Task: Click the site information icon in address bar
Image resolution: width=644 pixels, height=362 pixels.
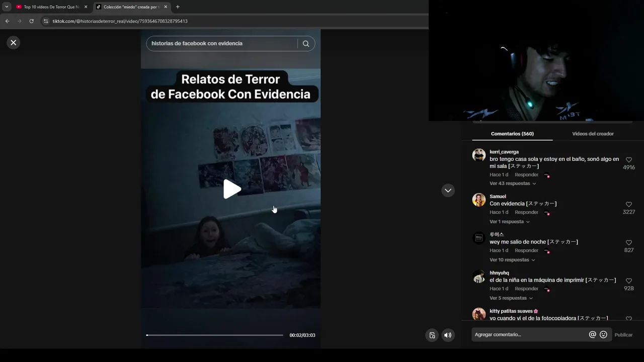Action: pyautogui.click(x=46, y=21)
